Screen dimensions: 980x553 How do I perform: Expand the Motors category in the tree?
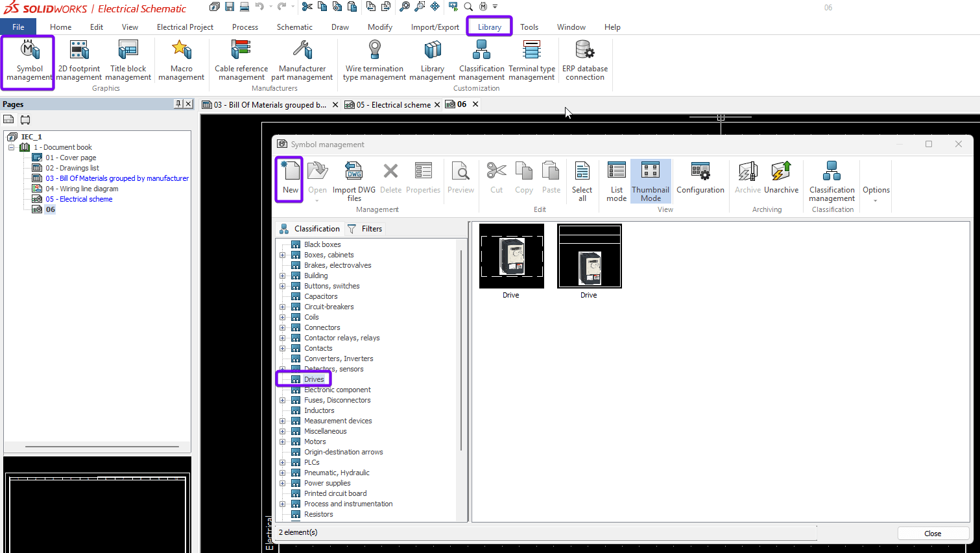tap(282, 441)
